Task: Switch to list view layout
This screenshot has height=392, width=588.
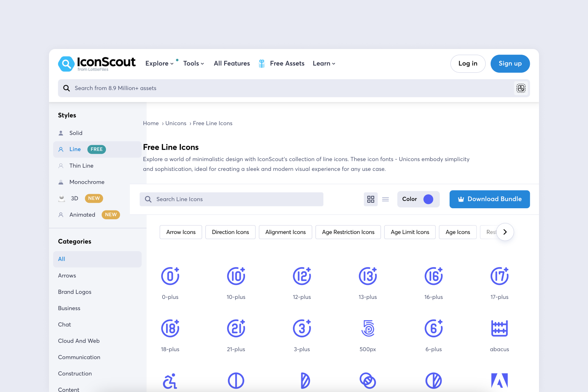Action: tap(386, 199)
